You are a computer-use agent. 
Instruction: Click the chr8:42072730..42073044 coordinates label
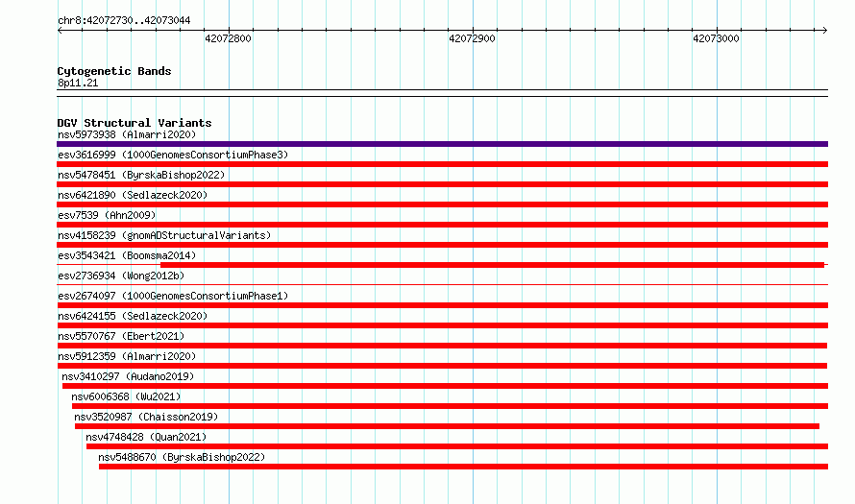(x=124, y=21)
